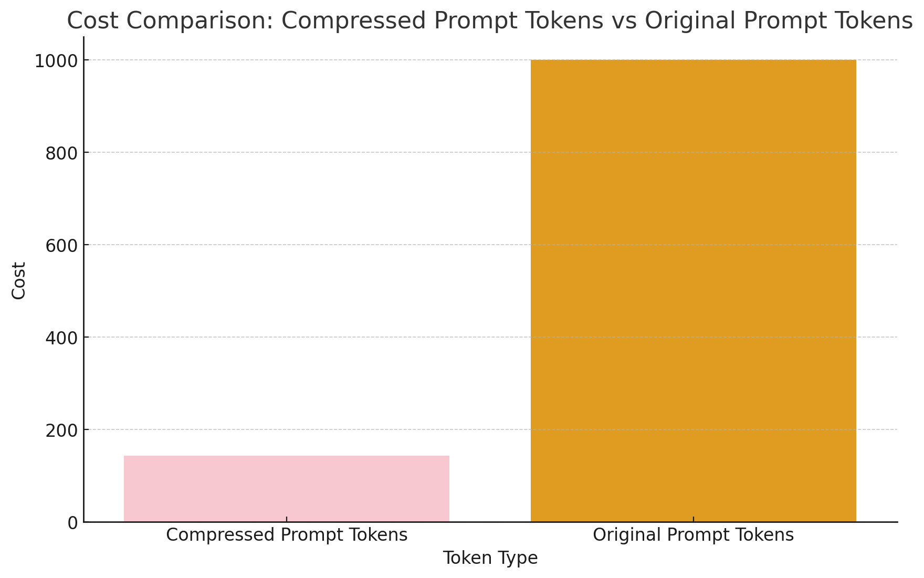Click the 200 y-axis tick label
This screenshot has height=578, width=924.
pyautogui.click(x=62, y=430)
